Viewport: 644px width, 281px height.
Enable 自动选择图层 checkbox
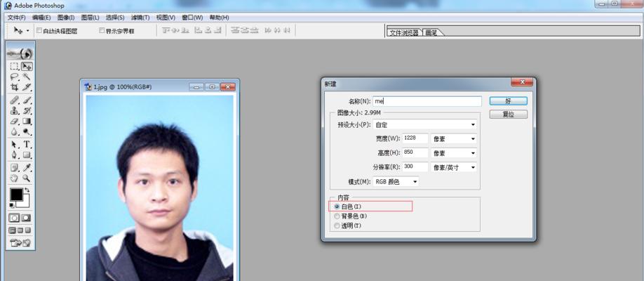pos(39,30)
